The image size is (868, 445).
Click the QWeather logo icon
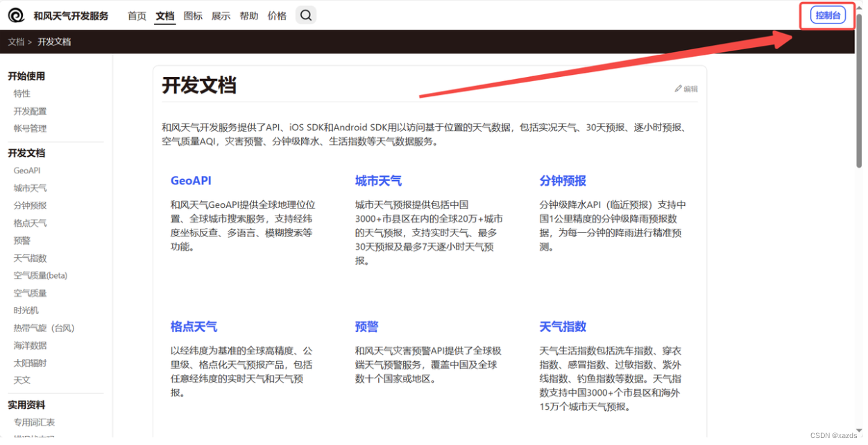pyautogui.click(x=16, y=15)
